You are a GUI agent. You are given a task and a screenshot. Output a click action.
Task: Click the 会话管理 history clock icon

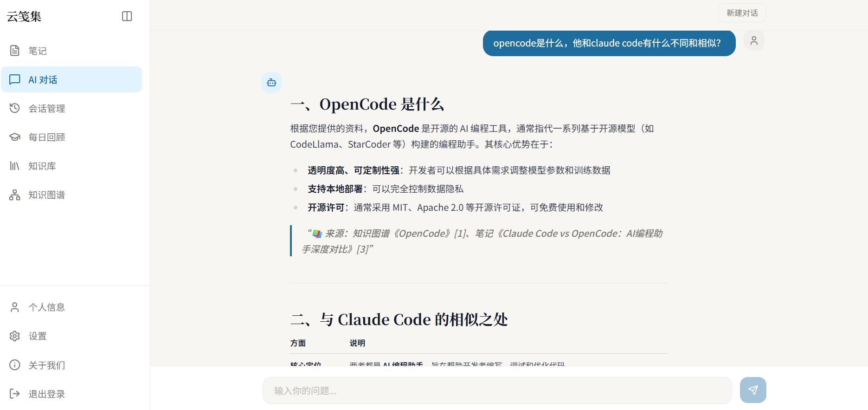click(x=15, y=108)
